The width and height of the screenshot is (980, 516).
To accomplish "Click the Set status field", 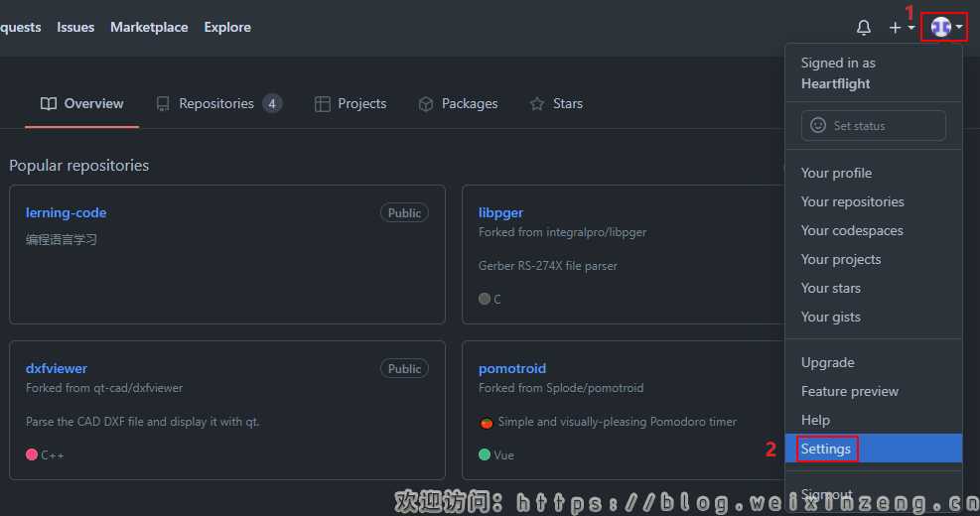I will 873,126.
